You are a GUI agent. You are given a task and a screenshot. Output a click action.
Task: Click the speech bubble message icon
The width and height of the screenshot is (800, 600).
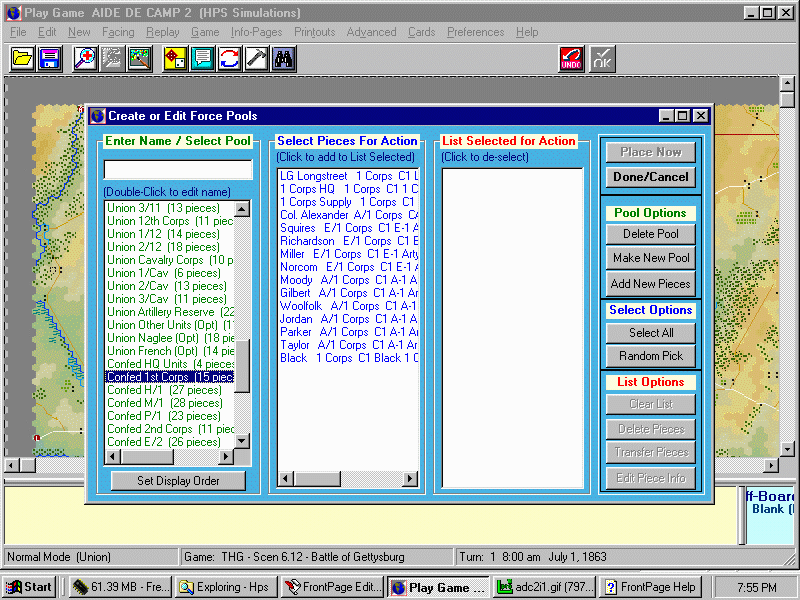[x=202, y=59]
